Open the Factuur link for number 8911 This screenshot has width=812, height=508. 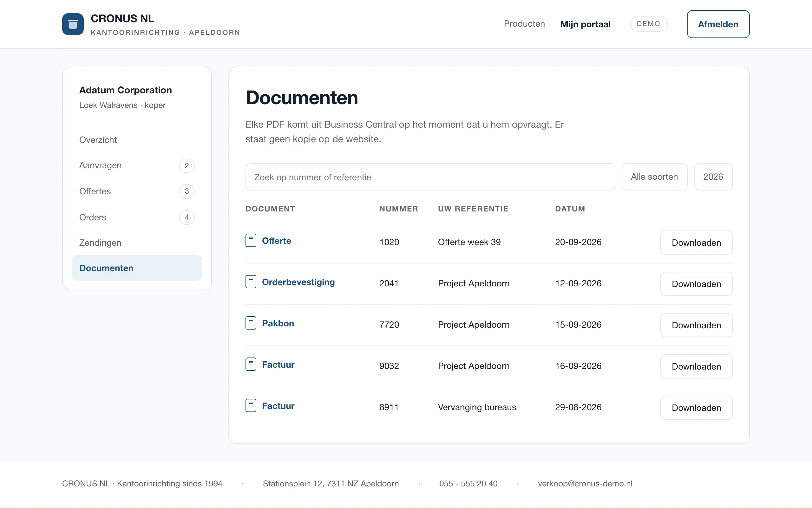click(x=278, y=406)
